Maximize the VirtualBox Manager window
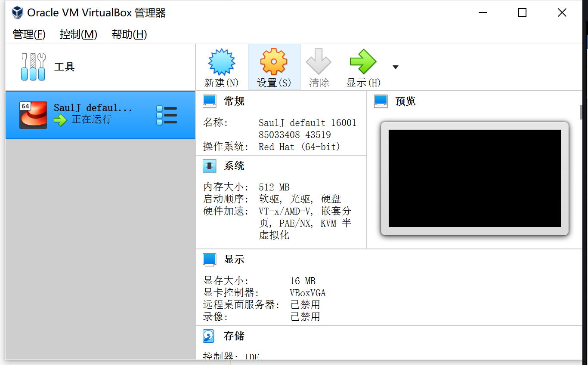588x365 pixels. pos(522,13)
